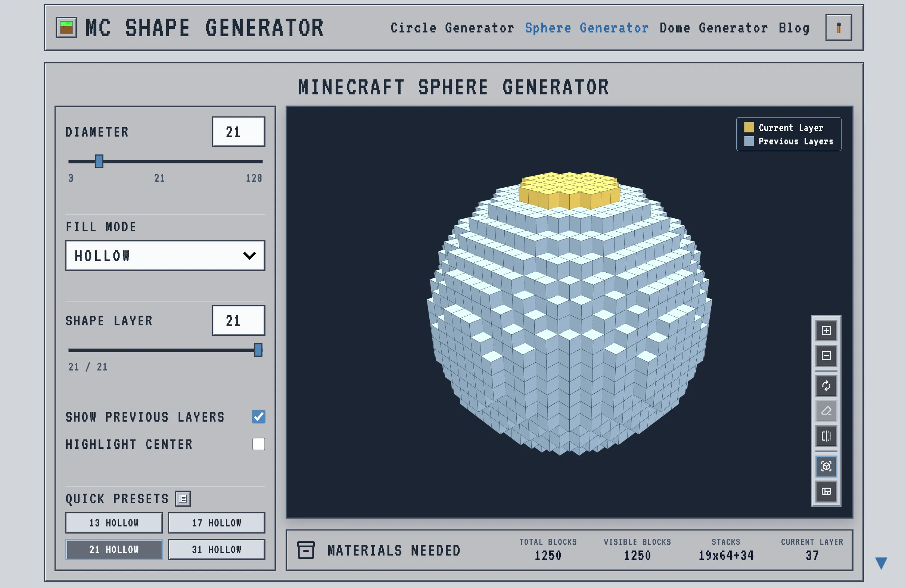Click the mirror/flip split-view icon
The image size is (905, 588).
pos(826,436)
